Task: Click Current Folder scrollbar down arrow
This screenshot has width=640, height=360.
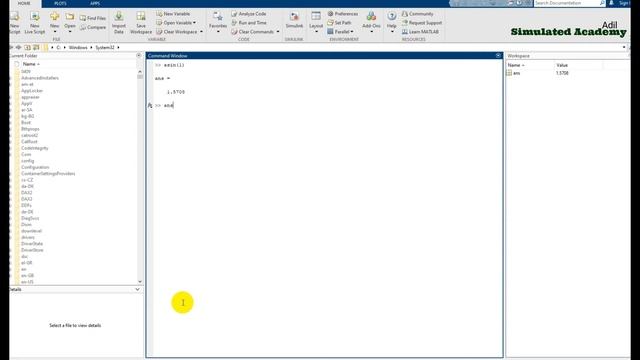Action: pyautogui.click(x=140, y=282)
